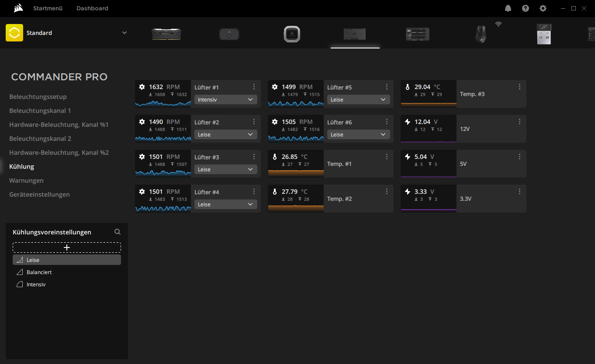Viewport: 595px width, 364px height.
Task: Open Hardware-Beleuchtung, Kanal %2
Action: click(59, 153)
